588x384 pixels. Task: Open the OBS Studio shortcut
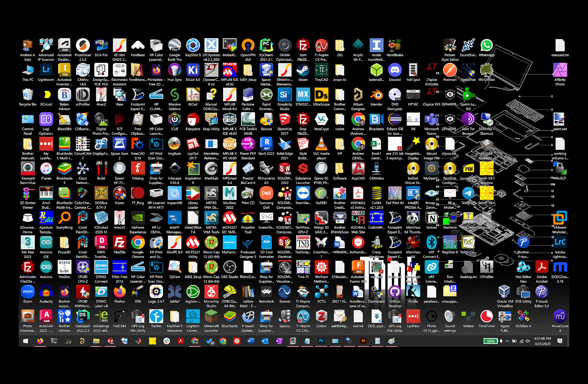click(230, 269)
